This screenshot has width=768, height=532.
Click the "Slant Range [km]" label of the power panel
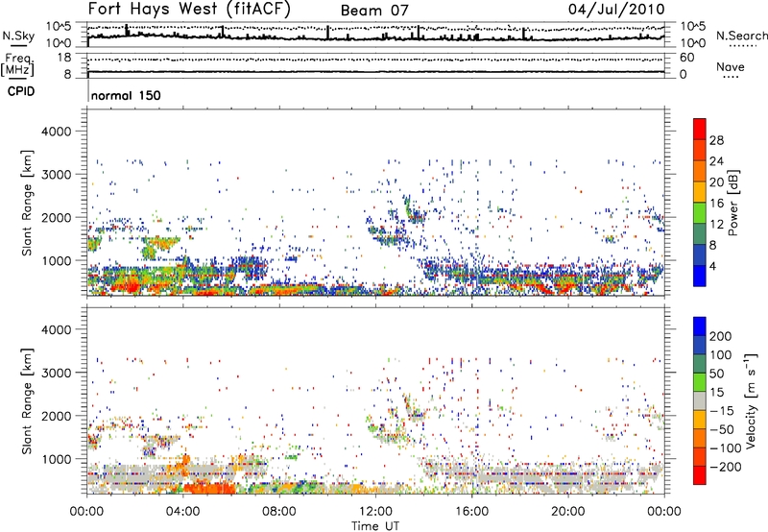tap(27, 203)
